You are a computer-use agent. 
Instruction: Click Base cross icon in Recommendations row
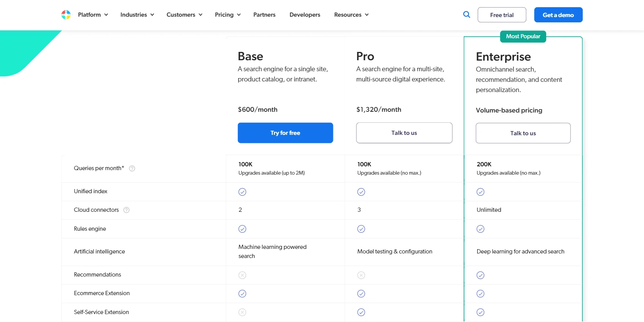(x=242, y=275)
